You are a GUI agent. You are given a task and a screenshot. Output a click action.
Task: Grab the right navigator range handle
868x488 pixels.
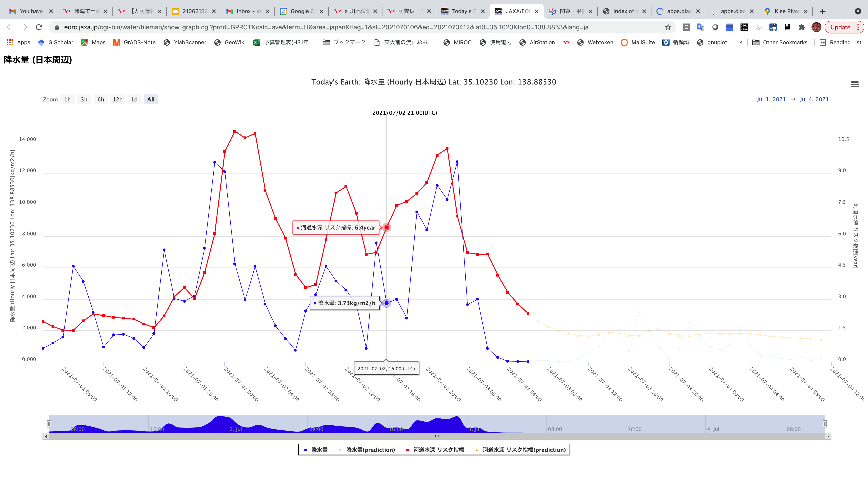pyautogui.click(x=825, y=424)
